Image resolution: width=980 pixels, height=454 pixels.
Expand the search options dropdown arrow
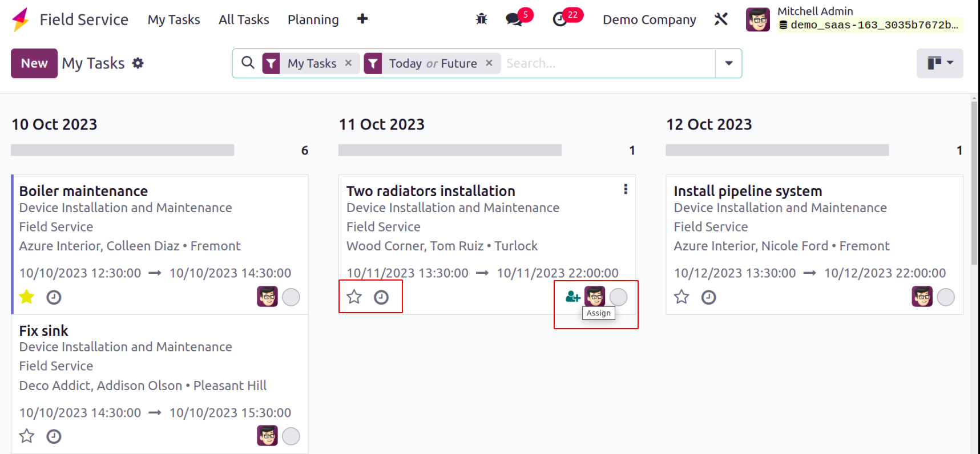[729, 63]
